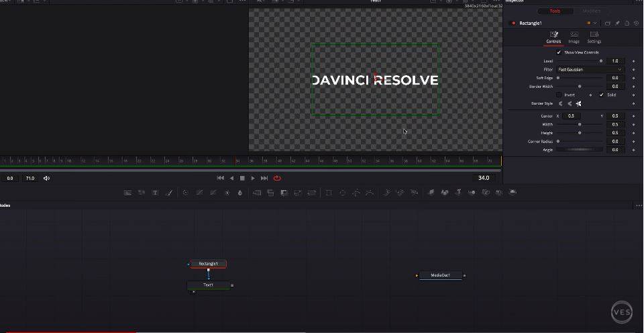This screenshot has width=644, height=333.
Task: Add a Spot Light node
Action: (499, 193)
